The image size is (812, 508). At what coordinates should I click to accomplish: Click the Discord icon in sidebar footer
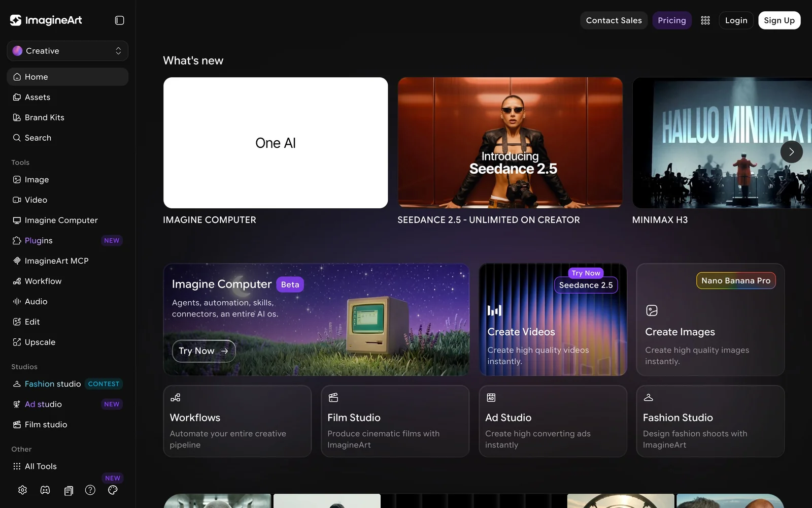point(45,490)
